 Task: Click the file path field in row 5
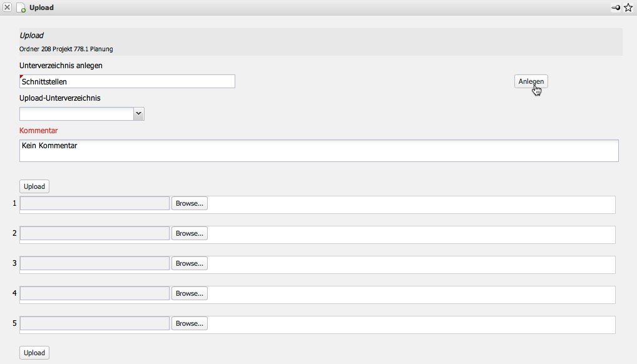coord(95,323)
